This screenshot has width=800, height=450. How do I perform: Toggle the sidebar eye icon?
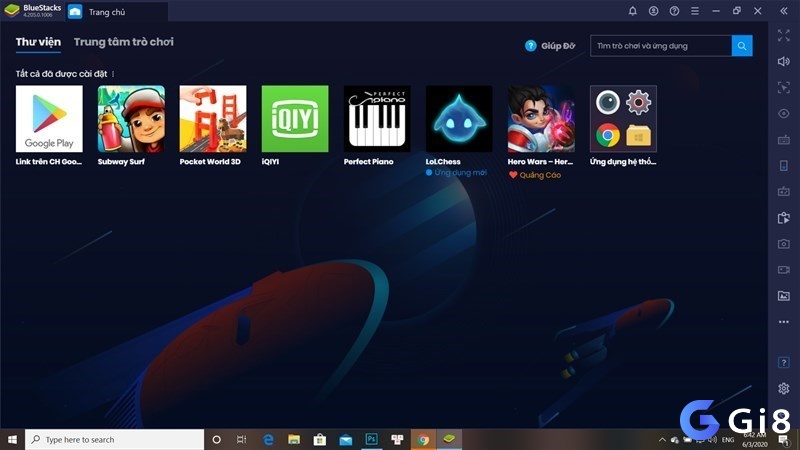pyautogui.click(x=784, y=113)
